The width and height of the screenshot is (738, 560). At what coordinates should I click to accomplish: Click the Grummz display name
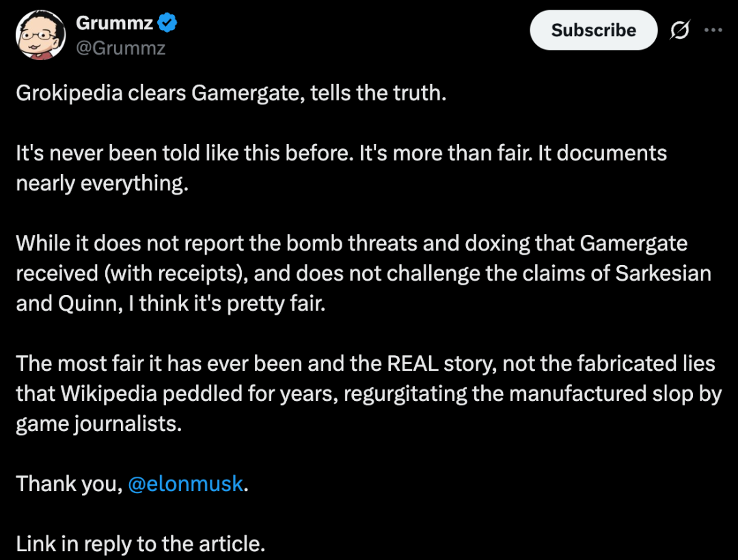[x=114, y=23]
